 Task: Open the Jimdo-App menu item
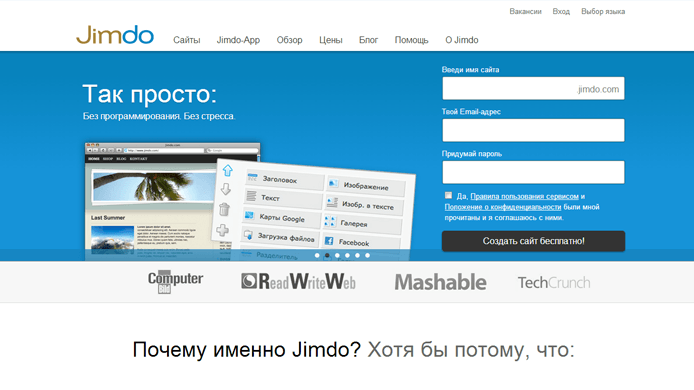(x=238, y=40)
